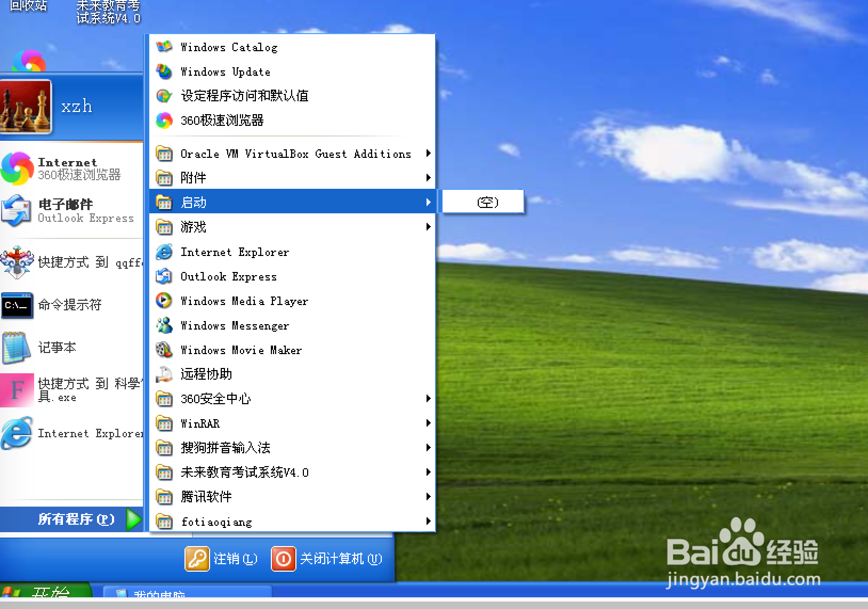The image size is (868, 609).
Task: Click the pink F 快捷方式 到 科學 icon
Action: [x=17, y=390]
